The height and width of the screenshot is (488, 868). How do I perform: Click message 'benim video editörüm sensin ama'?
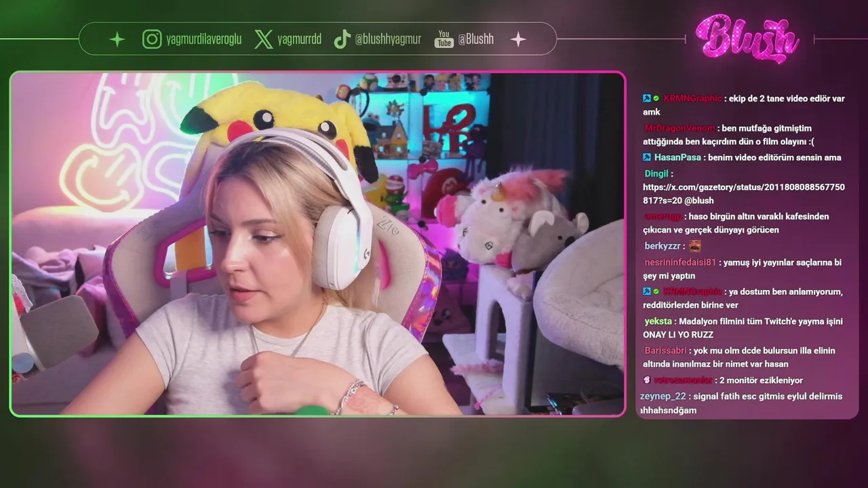[774, 157]
